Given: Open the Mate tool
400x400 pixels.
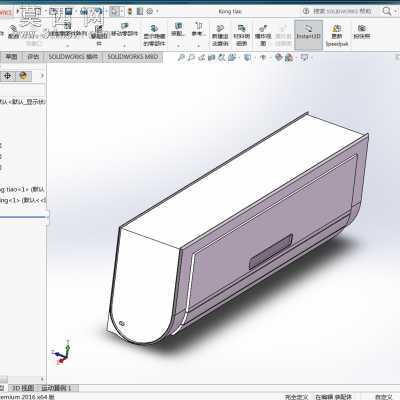Looking at the screenshot, I should 13,32.
